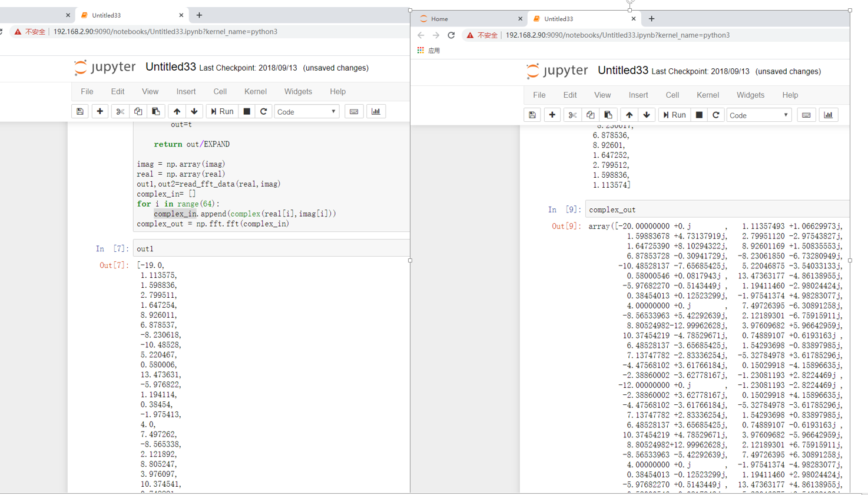The image size is (868, 495).
Task: Open Help menu in left window
Action: [x=338, y=91]
